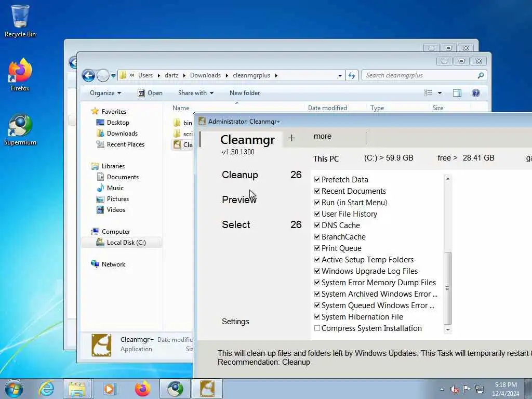Expand the arrow after cleanmgrplus in path

pos(276,75)
